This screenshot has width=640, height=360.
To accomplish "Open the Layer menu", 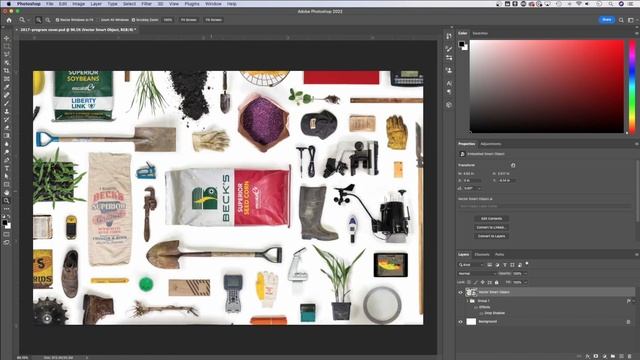I will coord(96,4).
